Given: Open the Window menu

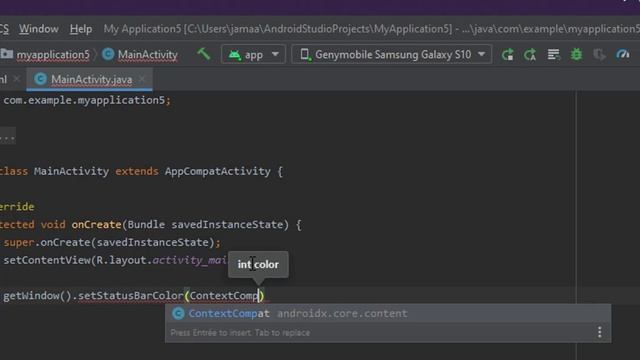Looking at the screenshot, I should (x=39, y=29).
